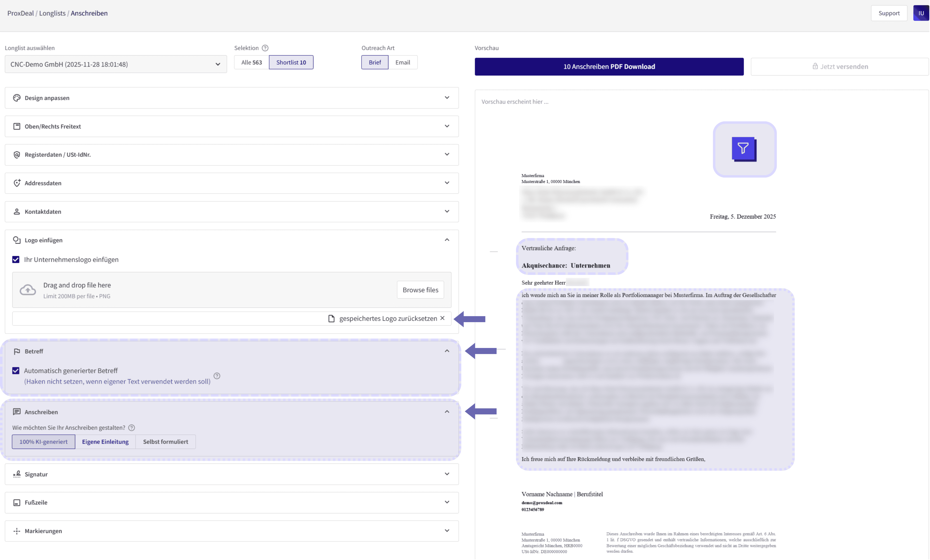The image size is (930, 560).
Task: Click the Signatur pen icon
Action: click(x=17, y=474)
